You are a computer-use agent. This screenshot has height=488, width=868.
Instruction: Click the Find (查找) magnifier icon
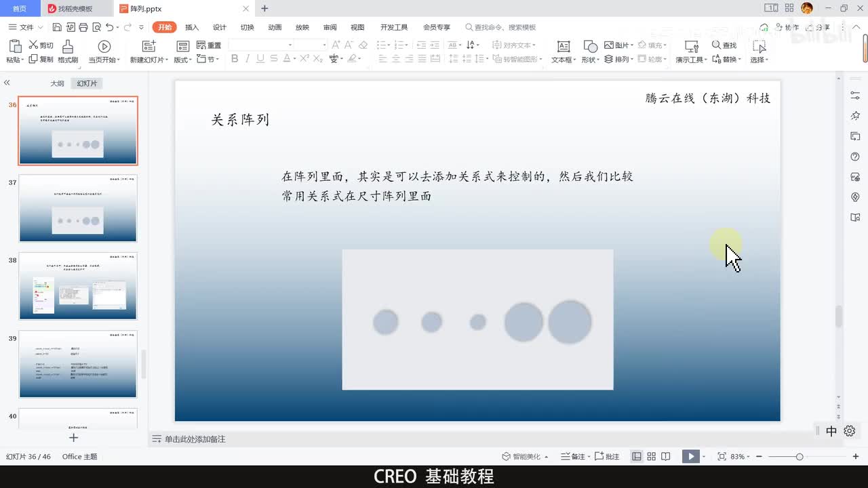coord(716,45)
